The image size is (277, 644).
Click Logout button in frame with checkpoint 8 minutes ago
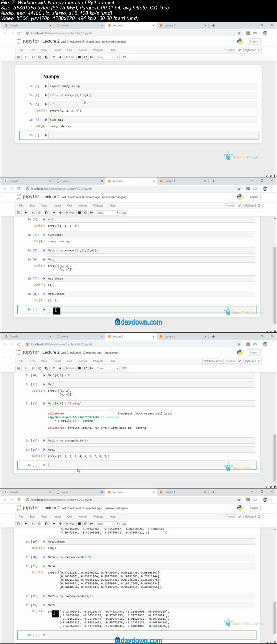click(254, 197)
